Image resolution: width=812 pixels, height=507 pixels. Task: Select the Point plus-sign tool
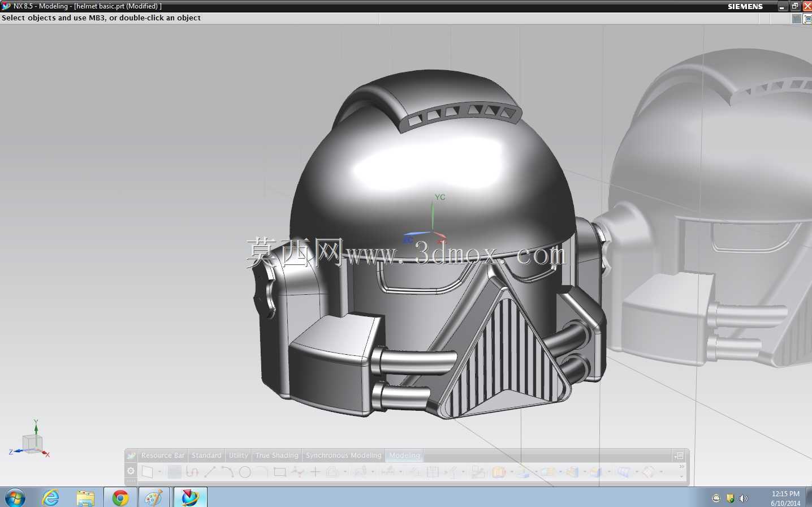(315, 471)
